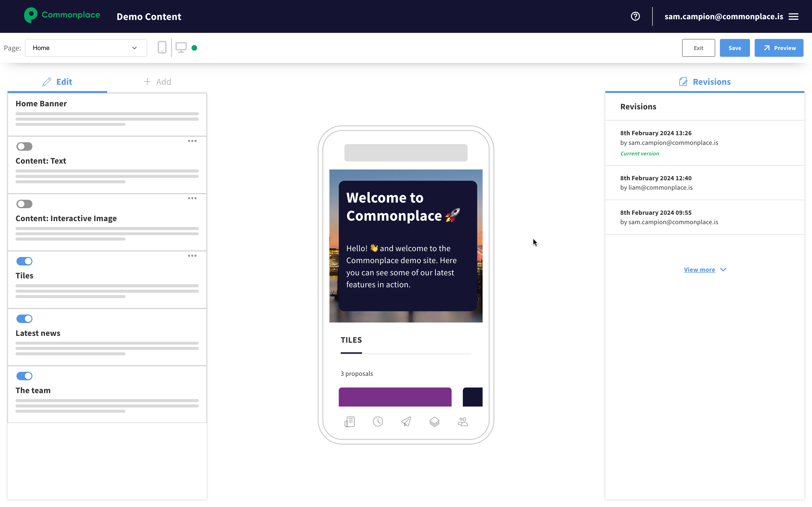Disable the Latest news toggle
This screenshot has width=812, height=507.
pyautogui.click(x=24, y=319)
